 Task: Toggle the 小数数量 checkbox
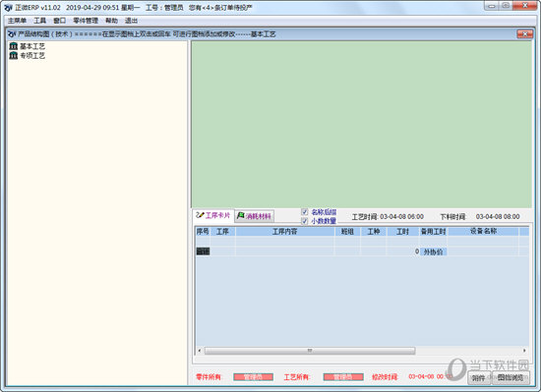point(304,221)
